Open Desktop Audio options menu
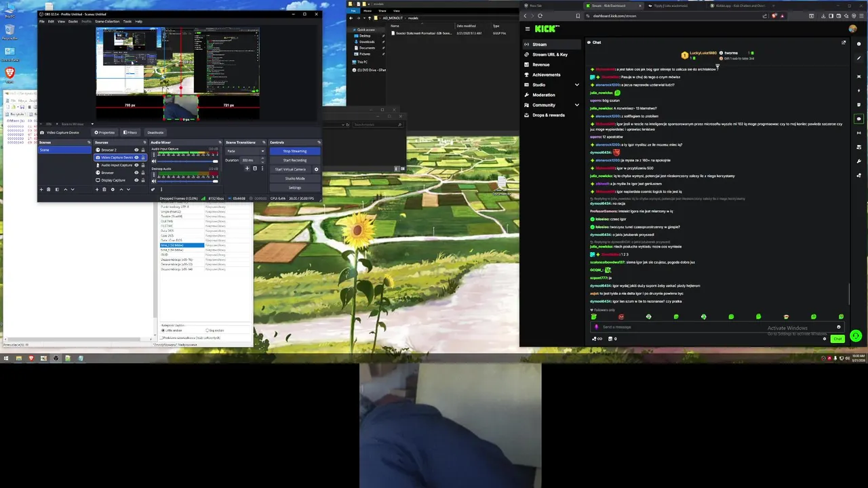This screenshot has width=868, height=488. coord(154,175)
